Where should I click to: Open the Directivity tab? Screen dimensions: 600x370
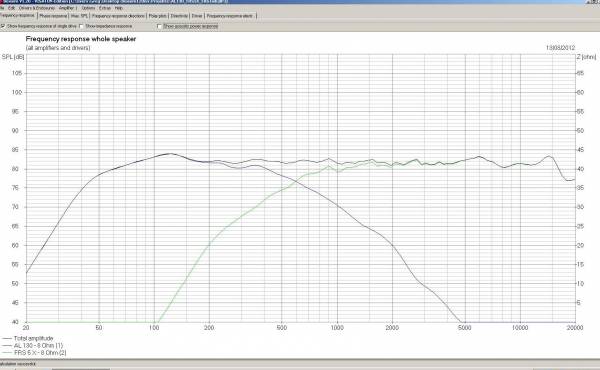pyautogui.click(x=179, y=16)
